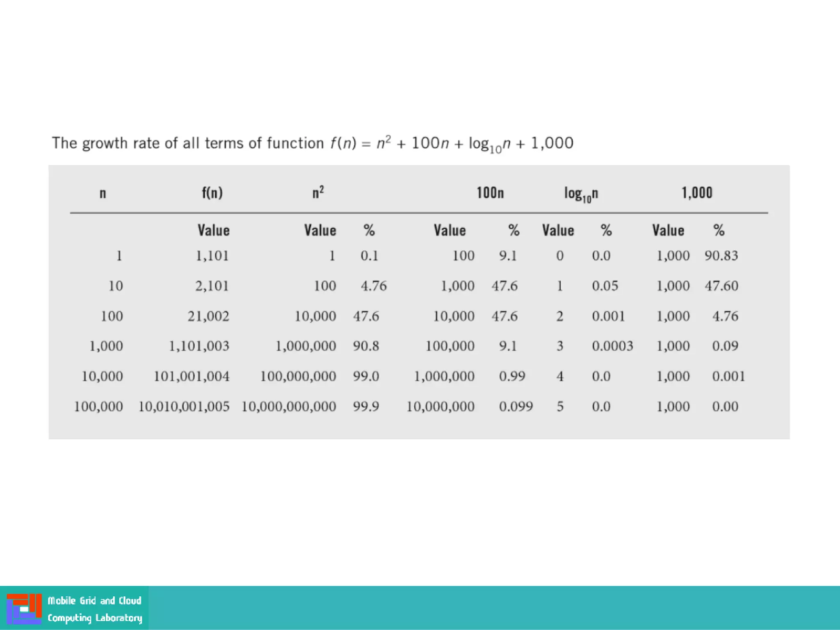Click the 100n column header
The width and height of the screenshot is (840, 630).
click(490, 192)
